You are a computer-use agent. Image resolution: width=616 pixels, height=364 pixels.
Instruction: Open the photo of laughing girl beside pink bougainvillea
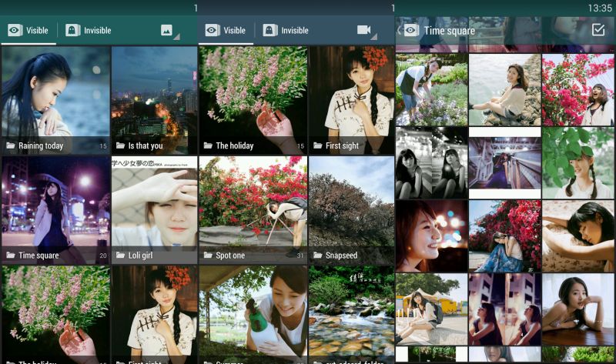[578, 90]
